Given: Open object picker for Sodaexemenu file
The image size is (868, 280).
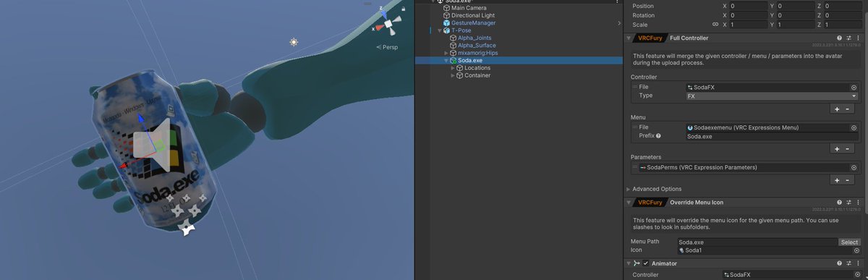Looking at the screenshot, I should pyautogui.click(x=854, y=127).
